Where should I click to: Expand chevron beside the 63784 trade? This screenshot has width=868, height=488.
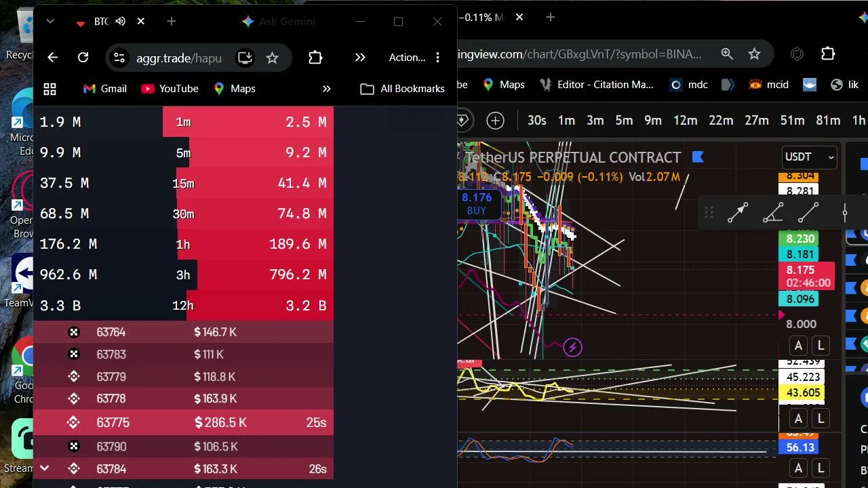pyautogui.click(x=44, y=468)
